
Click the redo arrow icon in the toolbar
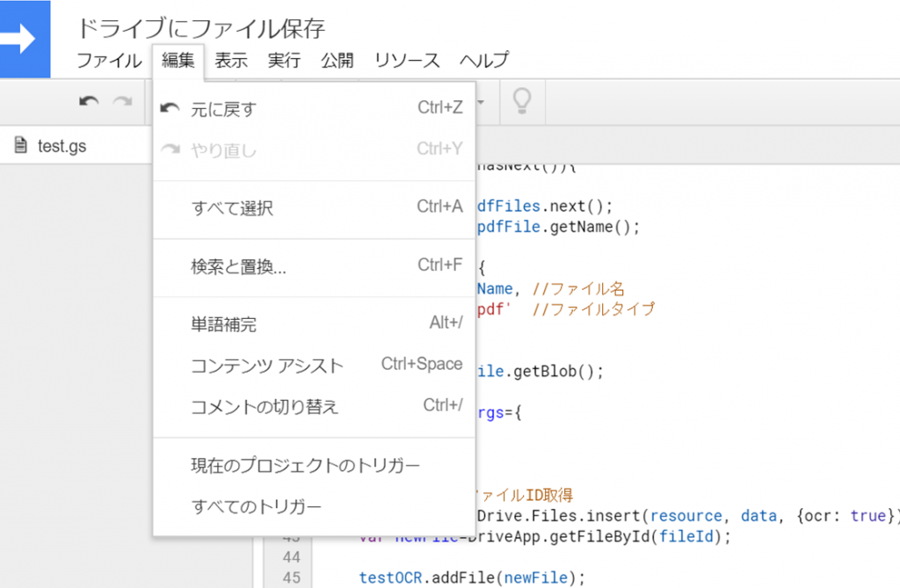(x=122, y=102)
